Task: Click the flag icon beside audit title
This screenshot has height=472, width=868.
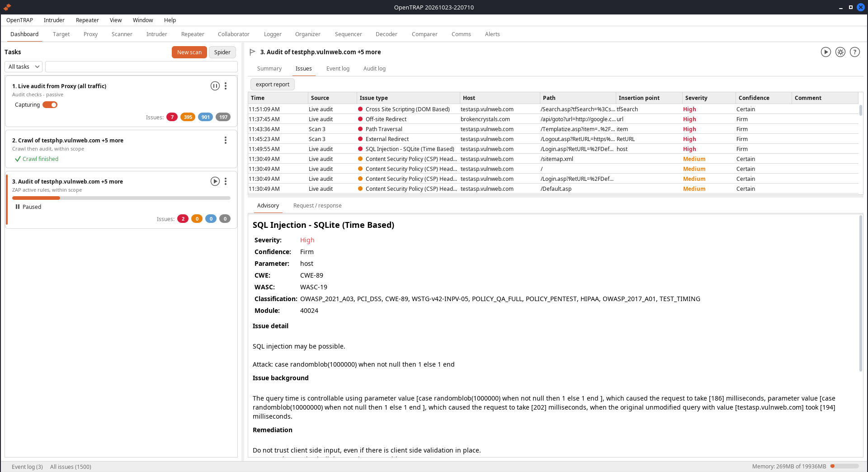Action: pos(253,52)
